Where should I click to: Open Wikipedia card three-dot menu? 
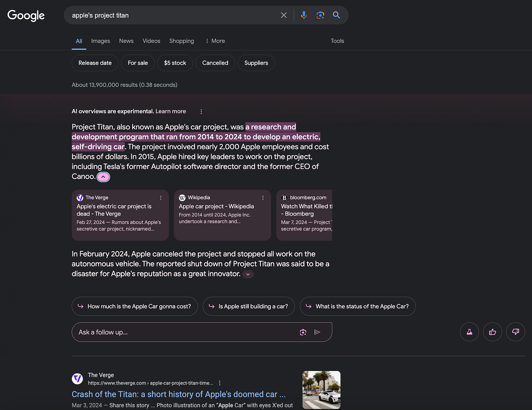[x=263, y=198]
